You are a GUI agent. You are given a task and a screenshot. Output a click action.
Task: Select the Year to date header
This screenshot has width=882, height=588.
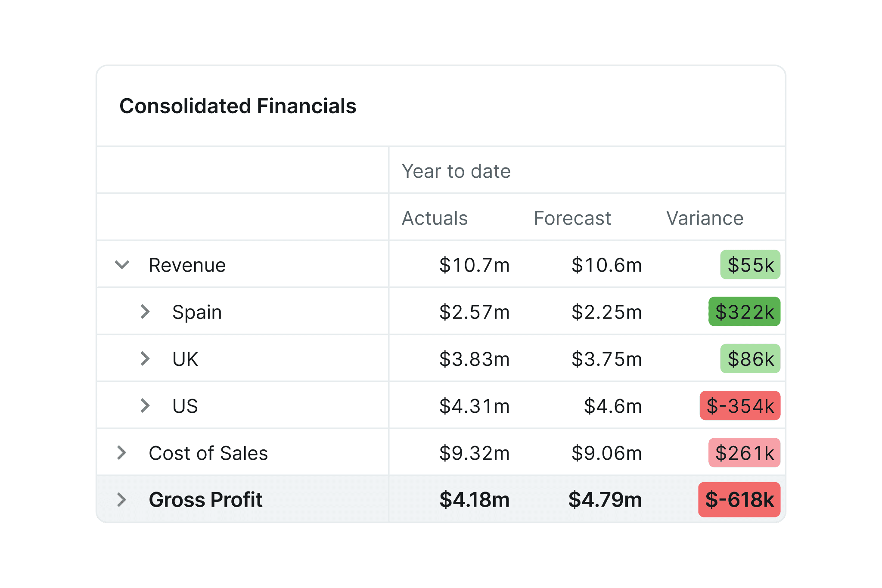[x=456, y=171]
